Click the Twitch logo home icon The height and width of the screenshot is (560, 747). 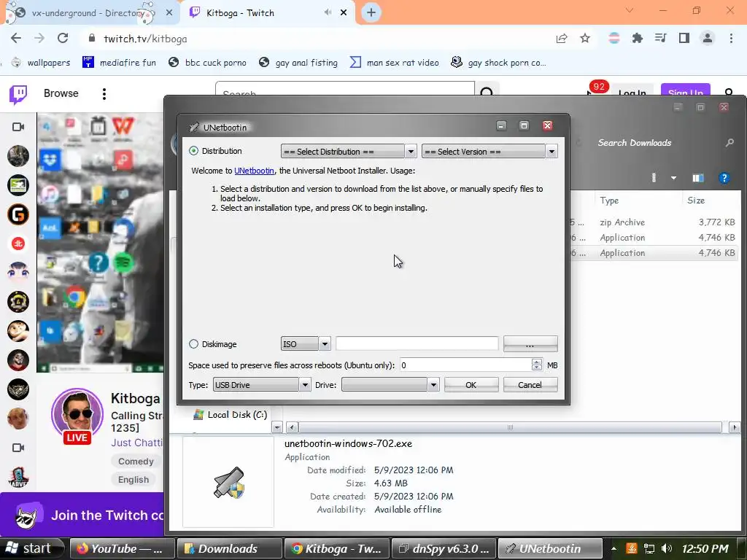[18, 94]
